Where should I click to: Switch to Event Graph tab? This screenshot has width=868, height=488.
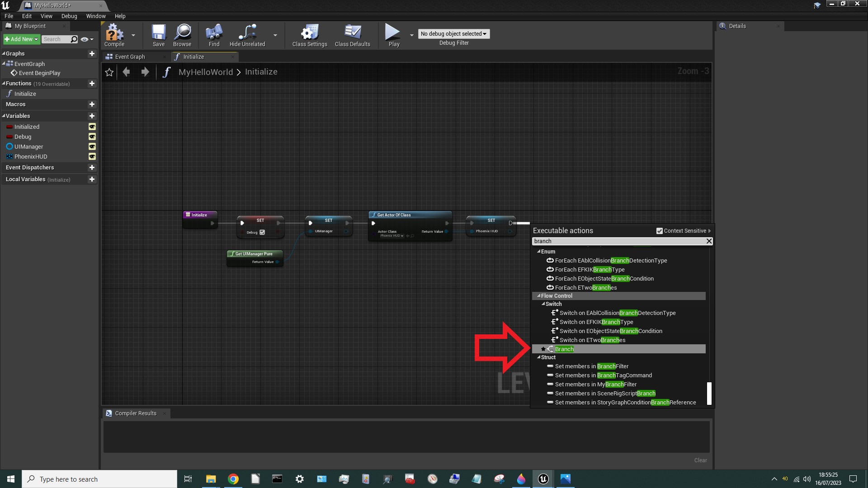130,57
